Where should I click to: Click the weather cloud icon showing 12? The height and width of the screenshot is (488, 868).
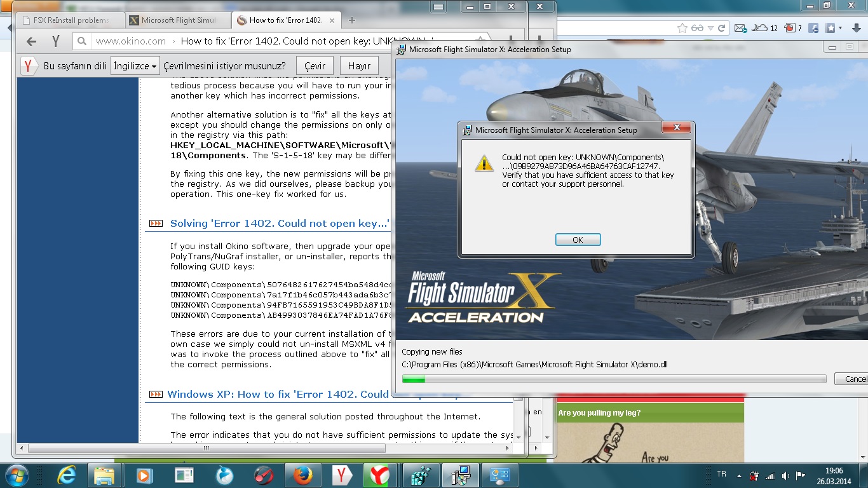point(764,28)
